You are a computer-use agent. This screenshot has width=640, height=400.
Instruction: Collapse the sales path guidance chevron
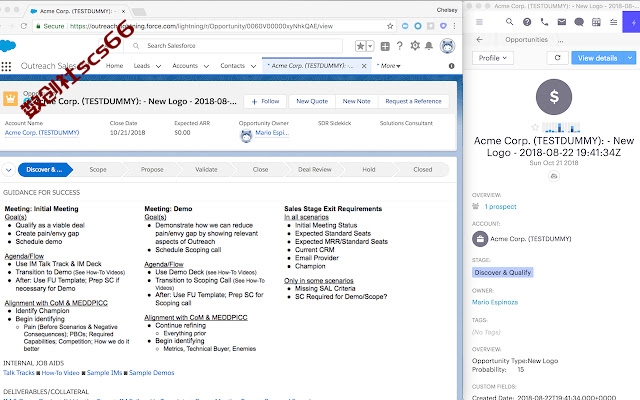(9, 169)
